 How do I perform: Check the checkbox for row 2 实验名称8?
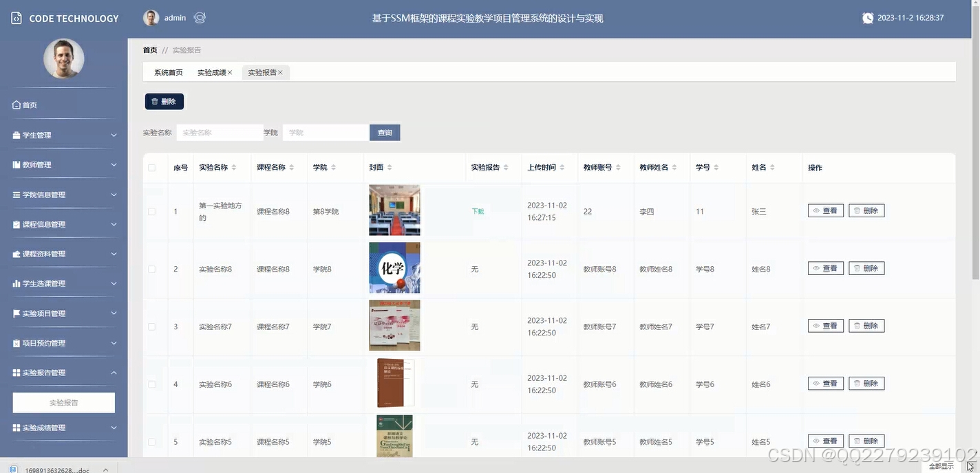click(152, 268)
